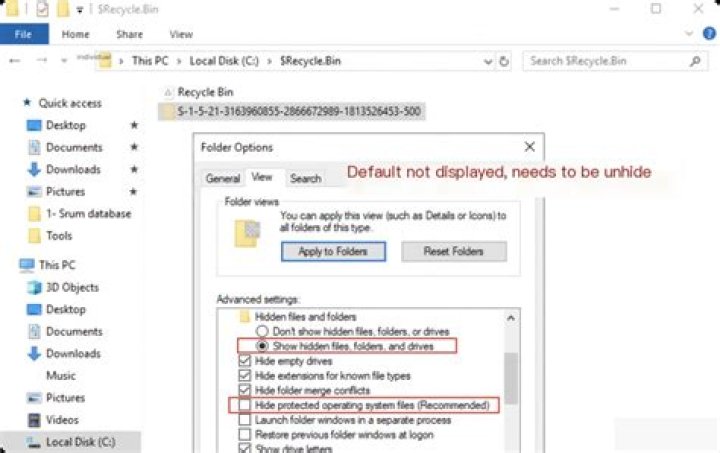Click the Advanced settings scroll-up arrow
720x453 pixels.
(511, 318)
